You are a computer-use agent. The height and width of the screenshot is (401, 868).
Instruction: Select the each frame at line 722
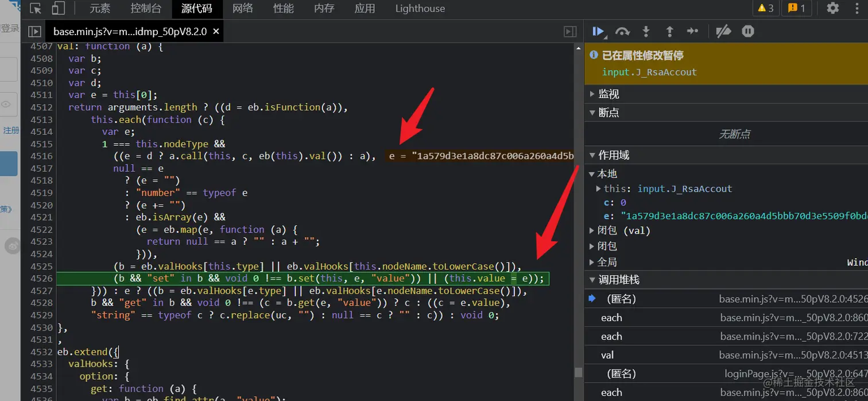point(726,337)
